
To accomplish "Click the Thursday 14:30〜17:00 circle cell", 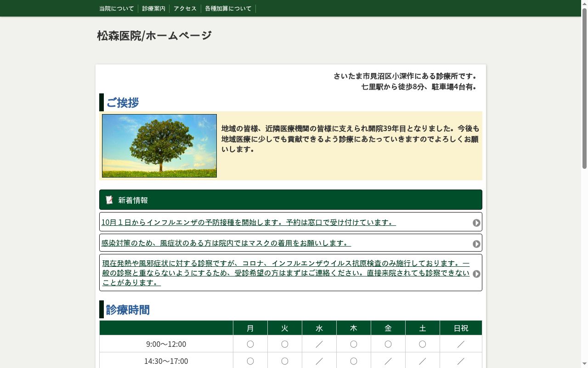I will [x=354, y=361].
